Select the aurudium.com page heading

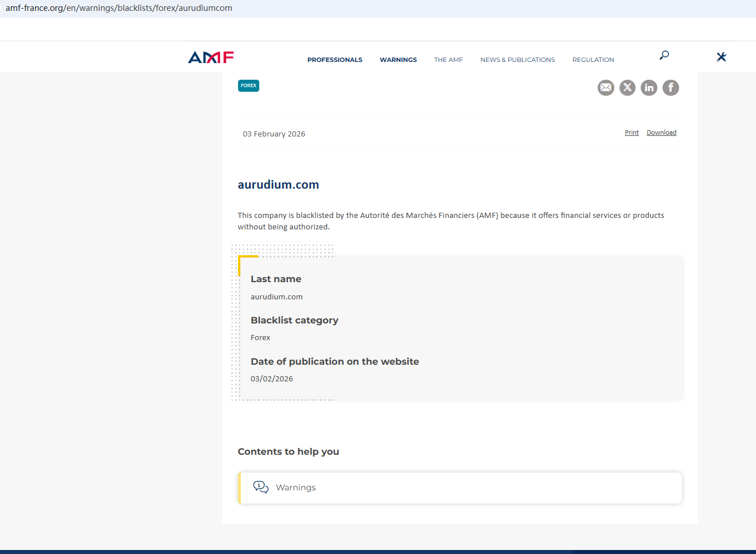[278, 185]
